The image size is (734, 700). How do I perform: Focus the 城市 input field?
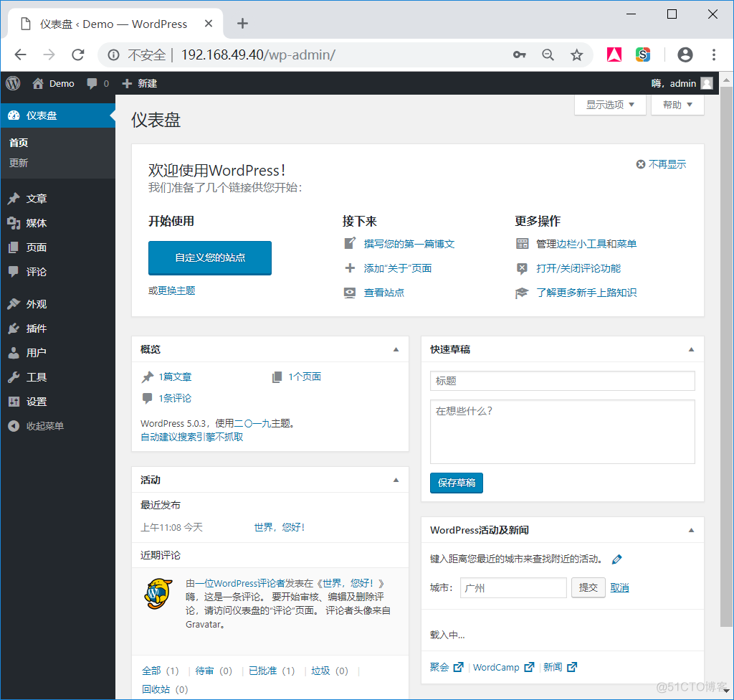coord(513,588)
